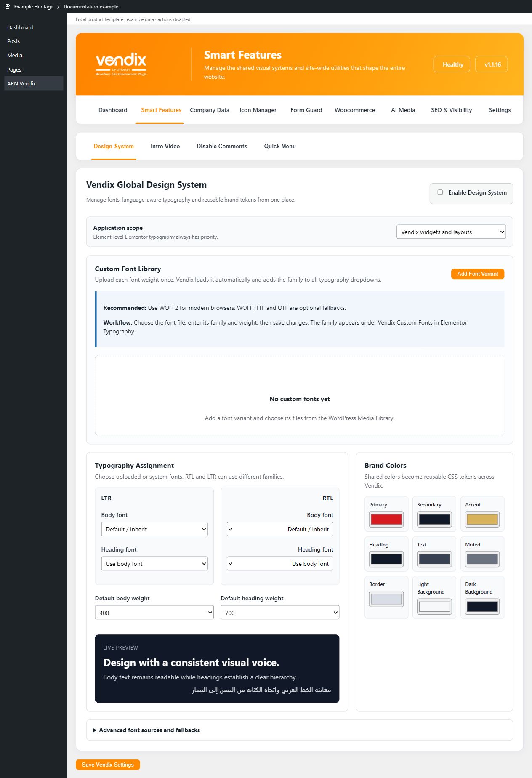Switch to the Dashboard plugin tab
Screen dimensions: 532x778
113,110
